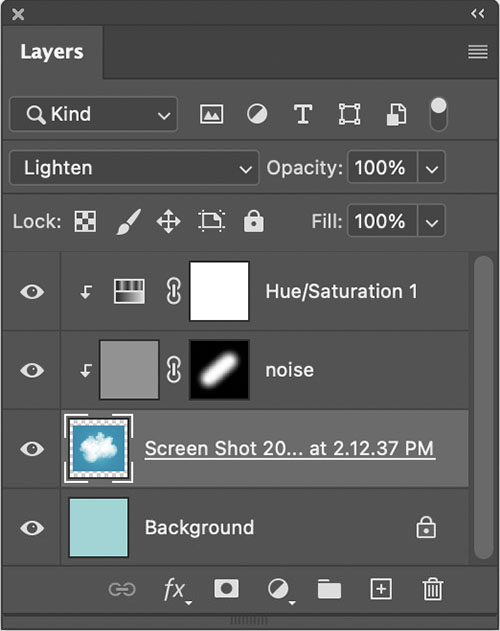Add a layer mask

226,589
